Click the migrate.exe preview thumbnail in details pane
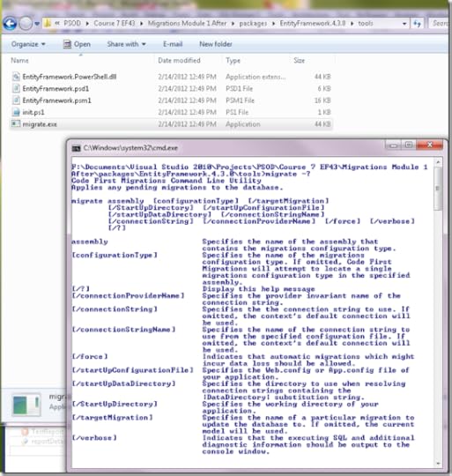This screenshot has height=476, width=452. pyautogui.click(x=26, y=405)
